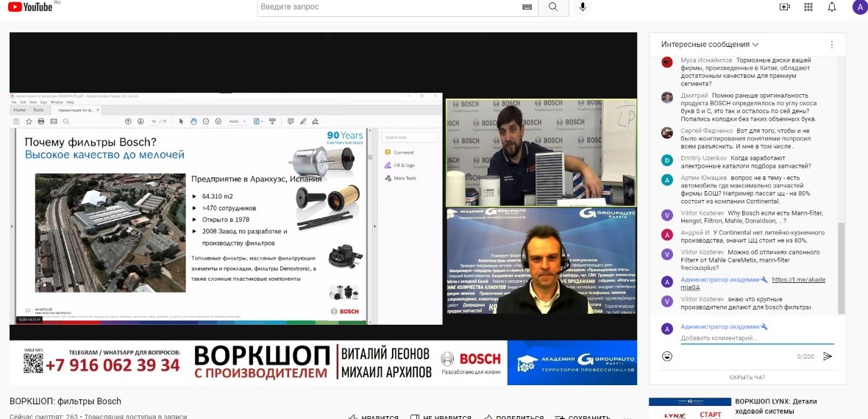Screen dimensions: 868x419
Task: Focus the Добавить комментарий chat field
Action: [x=757, y=337]
